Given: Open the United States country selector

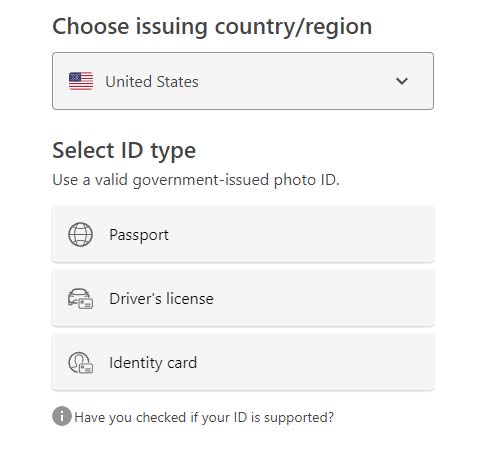Looking at the screenshot, I should coord(243,81).
